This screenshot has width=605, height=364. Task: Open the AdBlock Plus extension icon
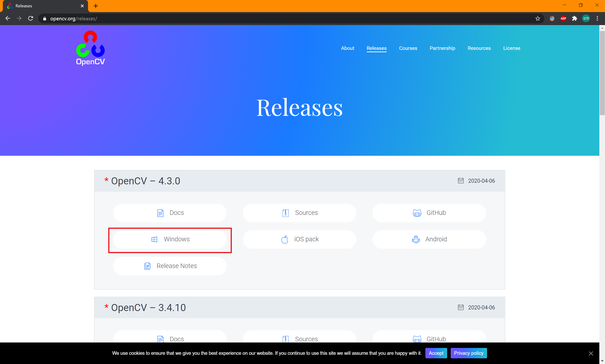(563, 19)
